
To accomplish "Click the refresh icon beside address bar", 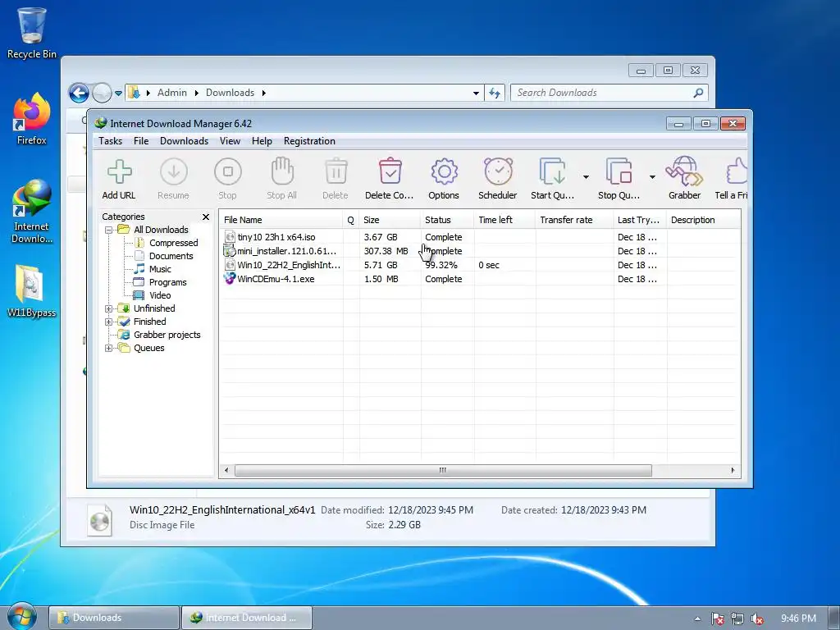I will click(x=495, y=94).
